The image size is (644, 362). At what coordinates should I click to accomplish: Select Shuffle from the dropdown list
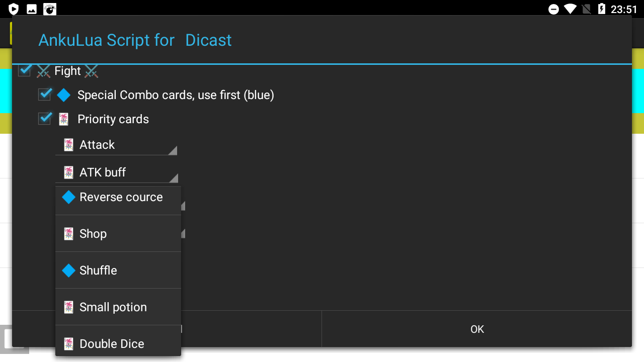point(118,270)
